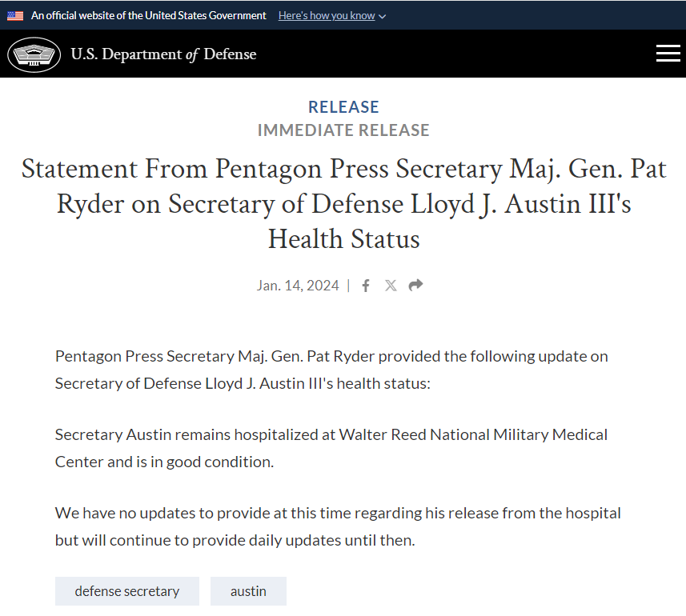
Task: Click the Jan. 14, 2024 date
Action: point(298,286)
